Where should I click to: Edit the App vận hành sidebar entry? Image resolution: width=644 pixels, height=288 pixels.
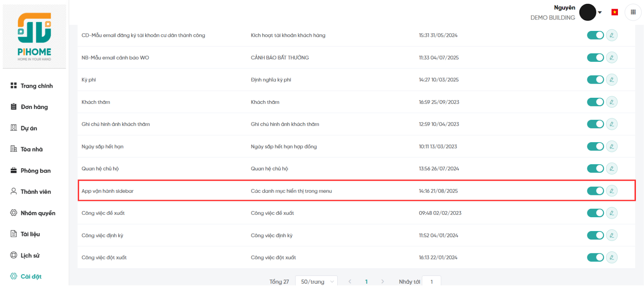(611, 191)
